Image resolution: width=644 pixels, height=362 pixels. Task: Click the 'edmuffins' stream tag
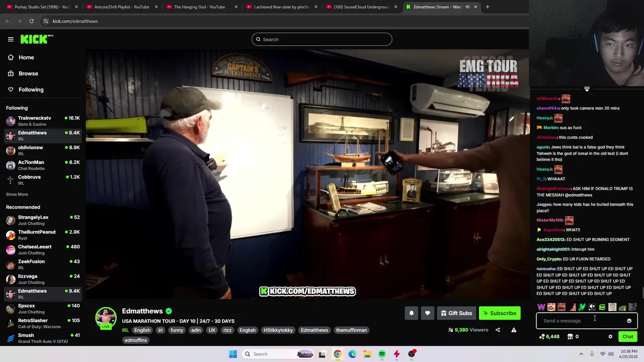135,340
